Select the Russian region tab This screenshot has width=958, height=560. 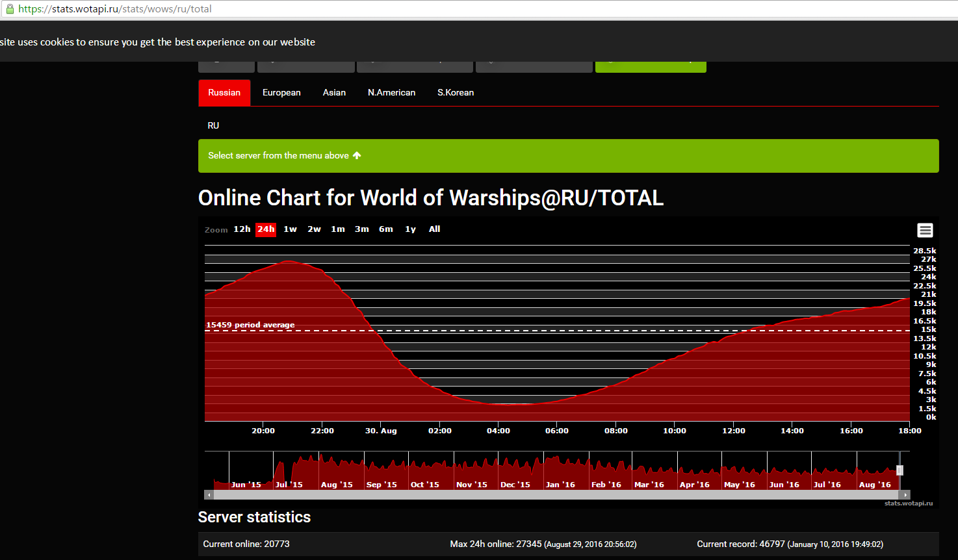tap(224, 93)
